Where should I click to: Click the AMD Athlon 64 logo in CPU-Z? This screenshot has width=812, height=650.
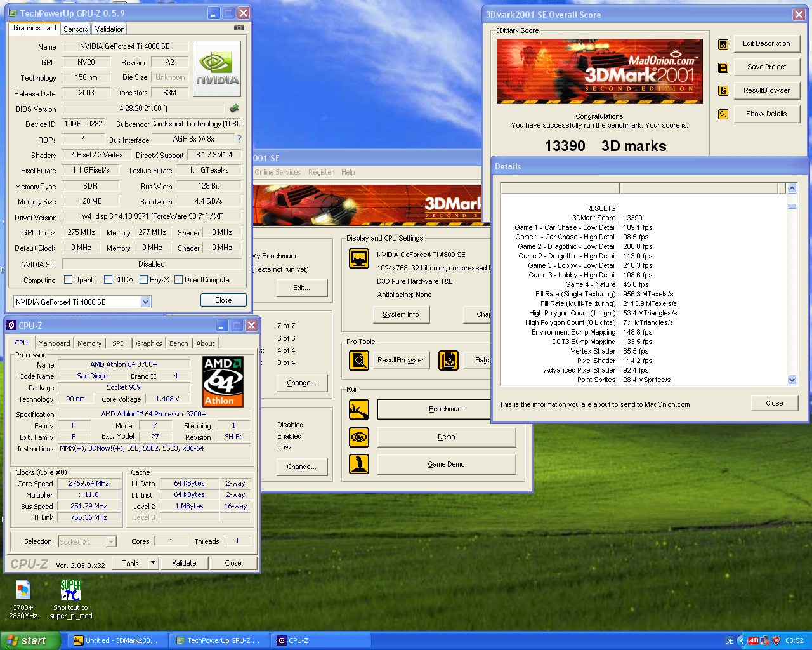(223, 381)
